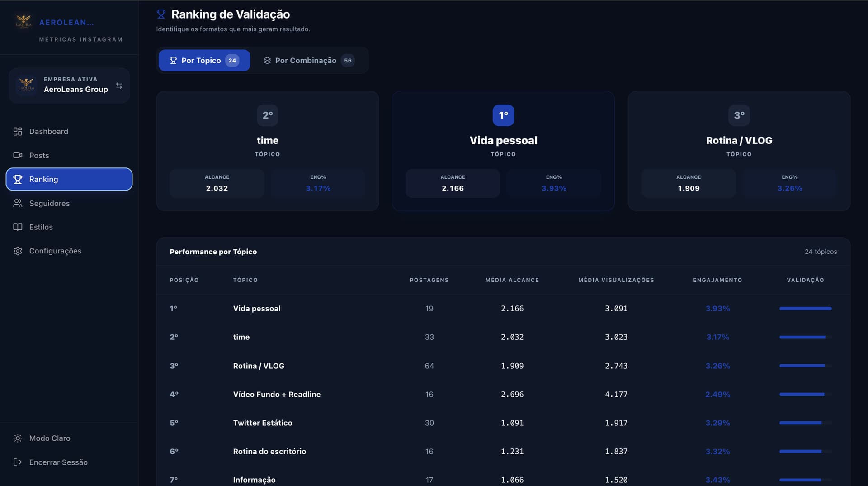Click the Configurações gear icon
The width and height of the screenshot is (868, 486).
tap(18, 251)
